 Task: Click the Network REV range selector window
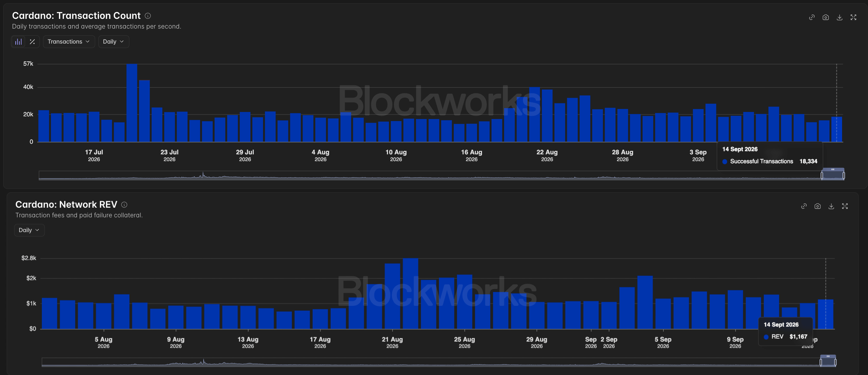click(x=828, y=361)
